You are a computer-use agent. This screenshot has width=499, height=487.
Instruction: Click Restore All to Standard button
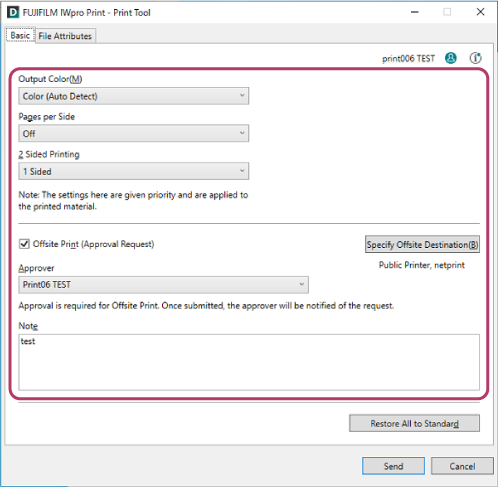click(x=414, y=423)
